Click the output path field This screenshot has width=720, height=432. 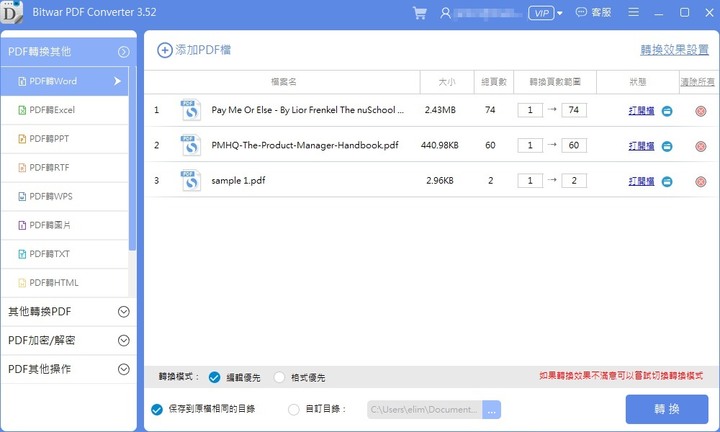coord(425,410)
